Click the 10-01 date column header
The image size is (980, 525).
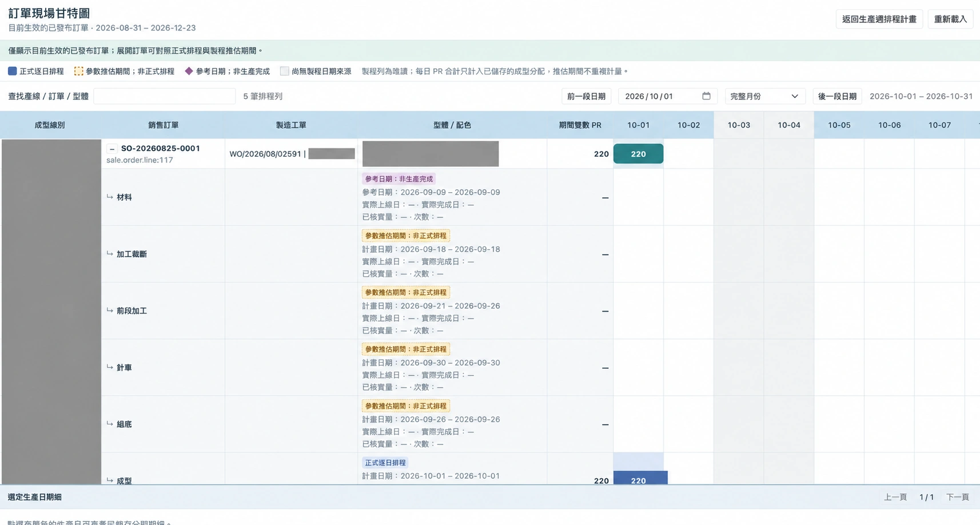[638, 125]
